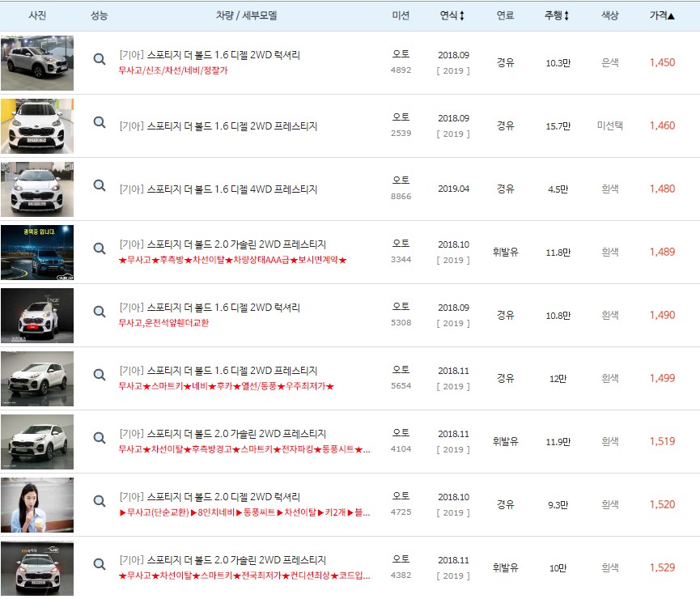This screenshot has width=700, height=599.
Task: Sort listings by 연식 column
Action: coord(452,15)
